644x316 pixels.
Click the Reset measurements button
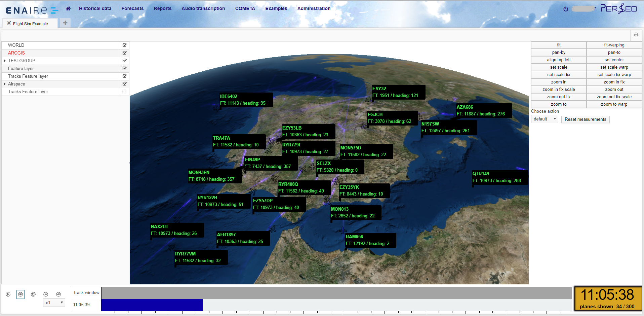point(585,119)
